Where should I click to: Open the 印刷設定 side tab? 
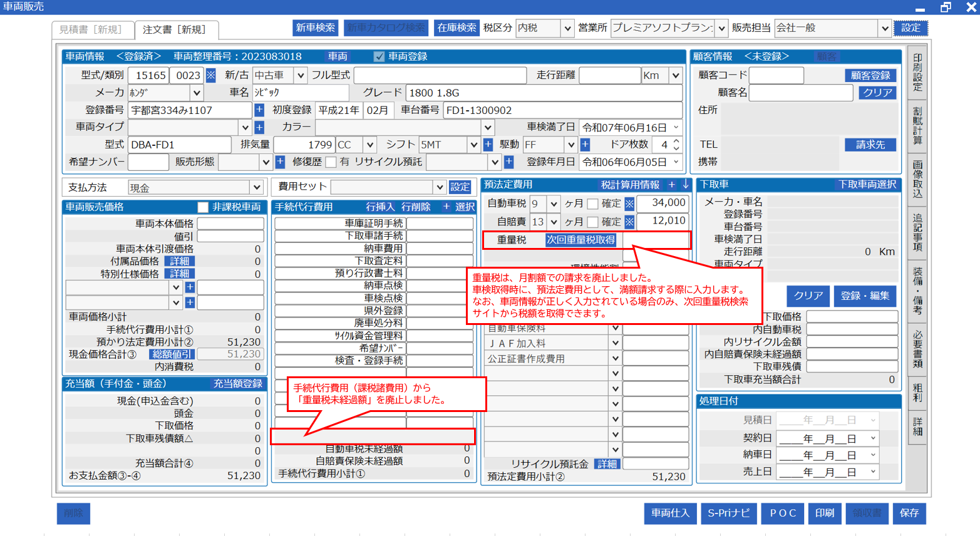pyautogui.click(x=917, y=73)
